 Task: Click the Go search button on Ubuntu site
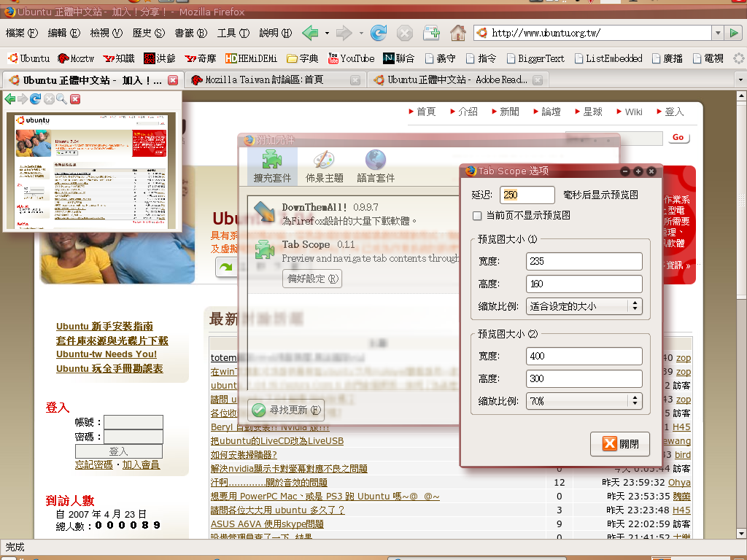678,138
